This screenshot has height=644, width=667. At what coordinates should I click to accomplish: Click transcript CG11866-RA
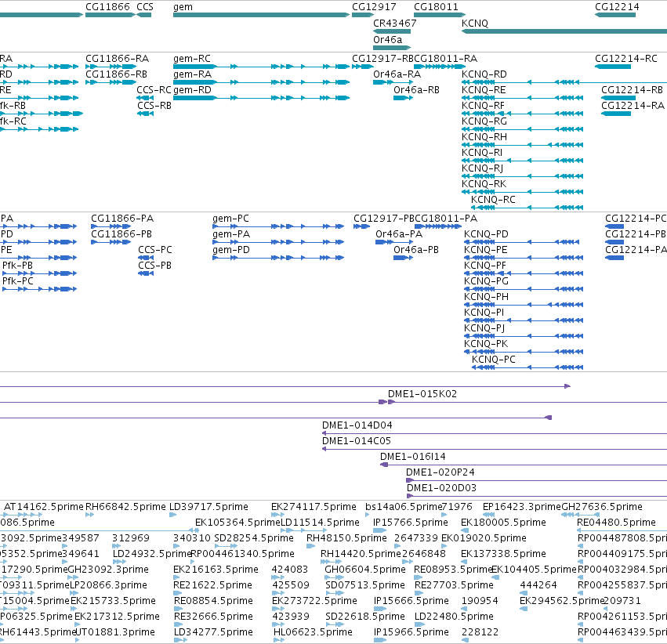pyautogui.click(x=111, y=67)
